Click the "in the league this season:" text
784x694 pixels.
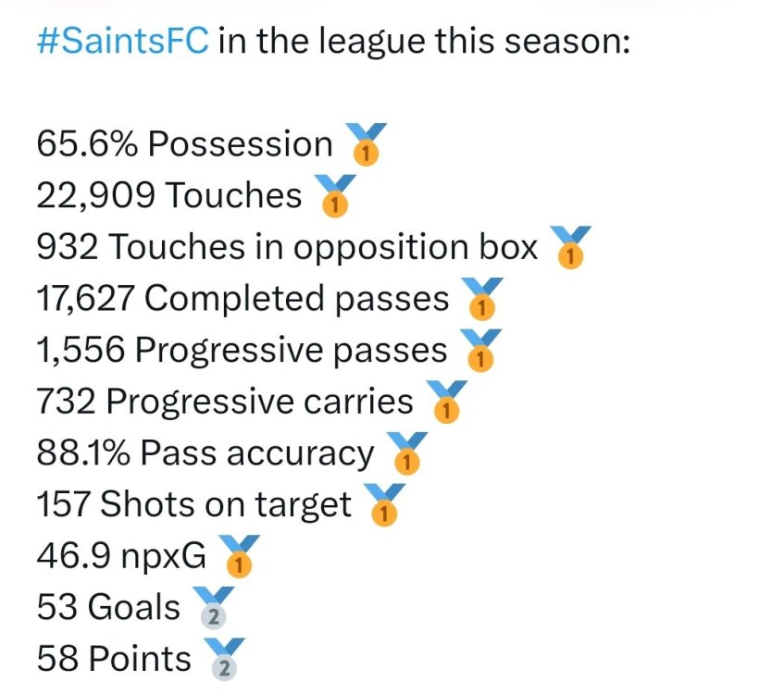coord(424,43)
